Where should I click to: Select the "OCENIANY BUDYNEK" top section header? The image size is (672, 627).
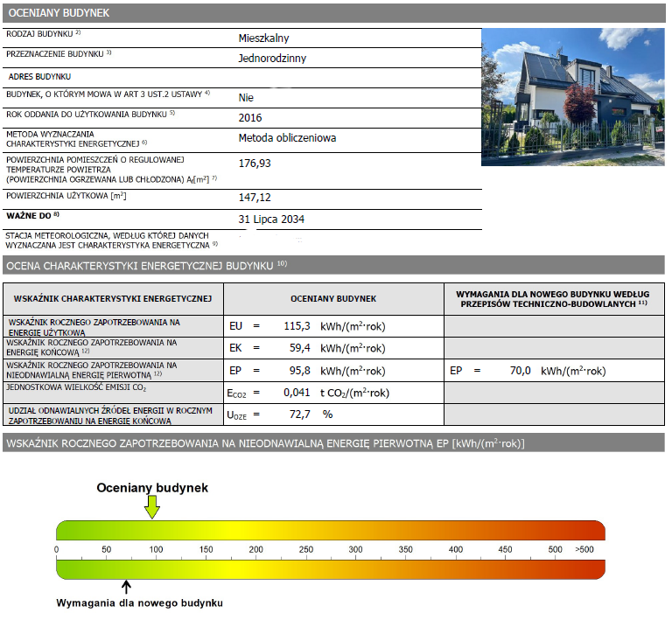58,13
